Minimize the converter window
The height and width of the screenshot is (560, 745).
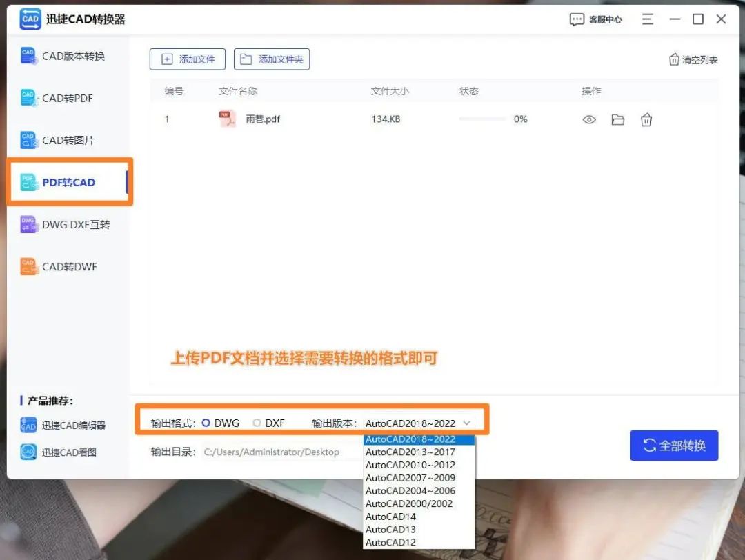(x=675, y=19)
